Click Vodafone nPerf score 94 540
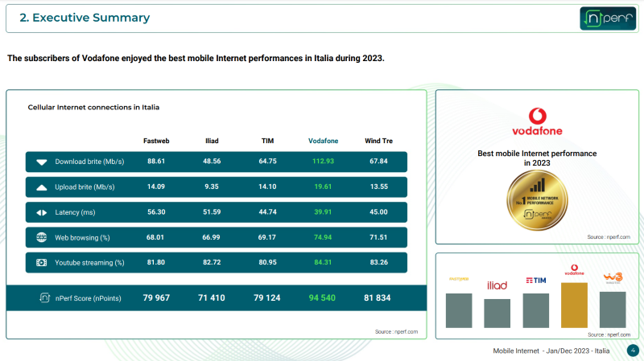 [324, 298]
